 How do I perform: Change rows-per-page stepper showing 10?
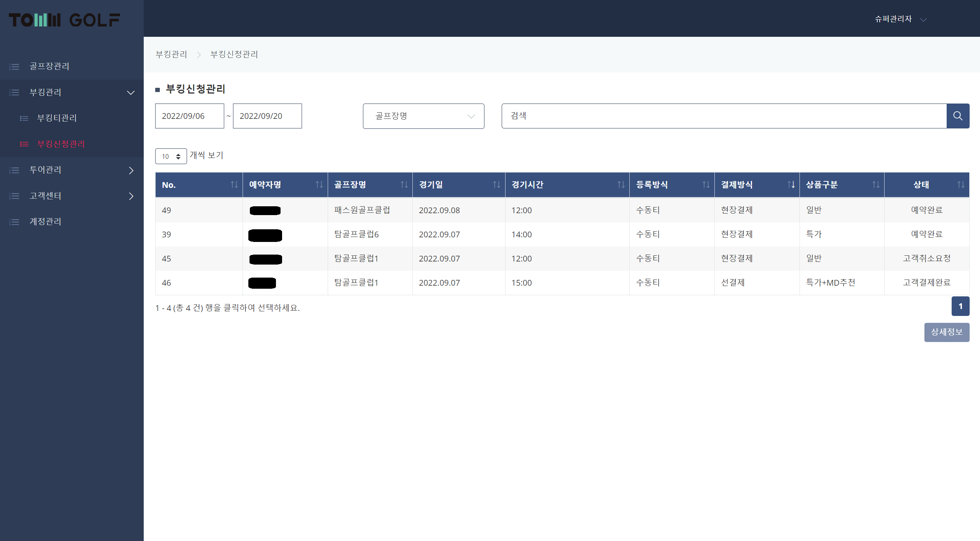pyautogui.click(x=171, y=156)
